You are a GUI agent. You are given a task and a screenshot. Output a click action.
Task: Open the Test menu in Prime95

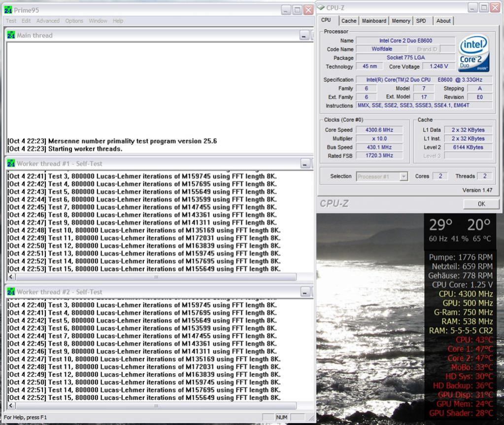pos(11,21)
